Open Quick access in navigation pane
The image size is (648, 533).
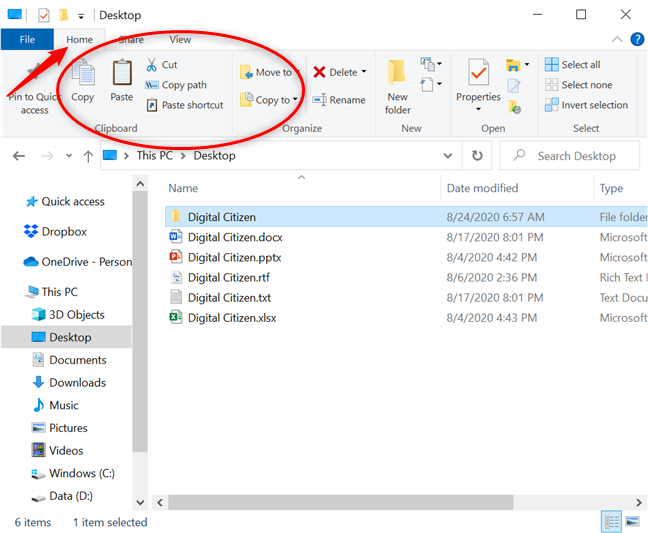(65, 202)
